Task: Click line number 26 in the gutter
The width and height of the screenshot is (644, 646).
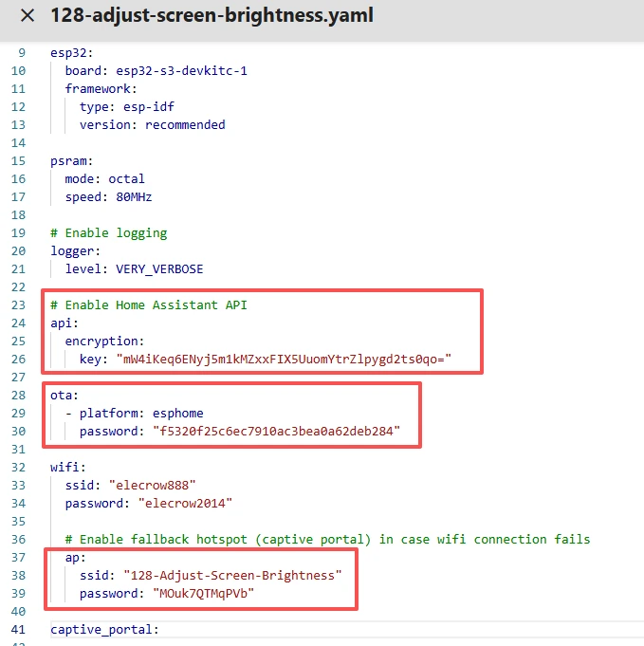Action: [x=20, y=359]
